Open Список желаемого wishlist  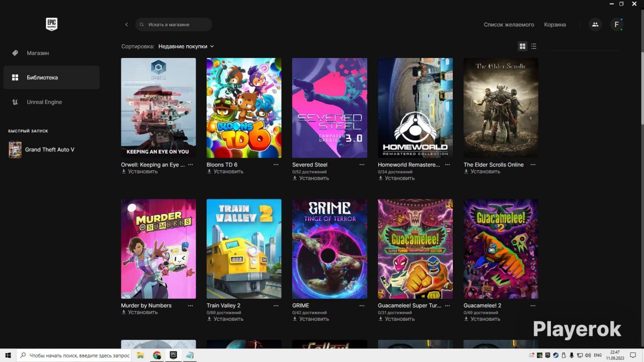509,25
